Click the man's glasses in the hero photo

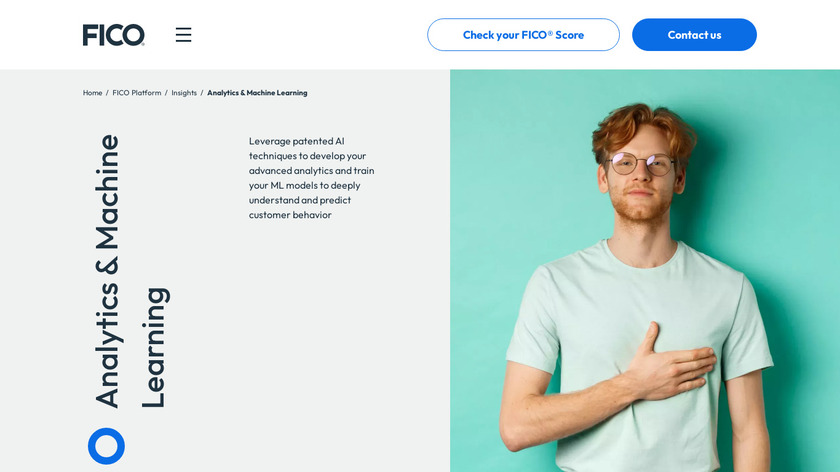click(642, 163)
